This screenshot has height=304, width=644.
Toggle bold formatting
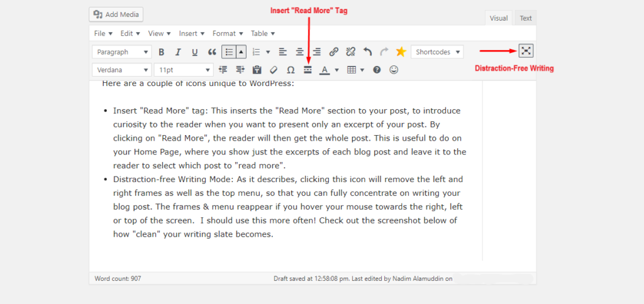click(x=162, y=52)
